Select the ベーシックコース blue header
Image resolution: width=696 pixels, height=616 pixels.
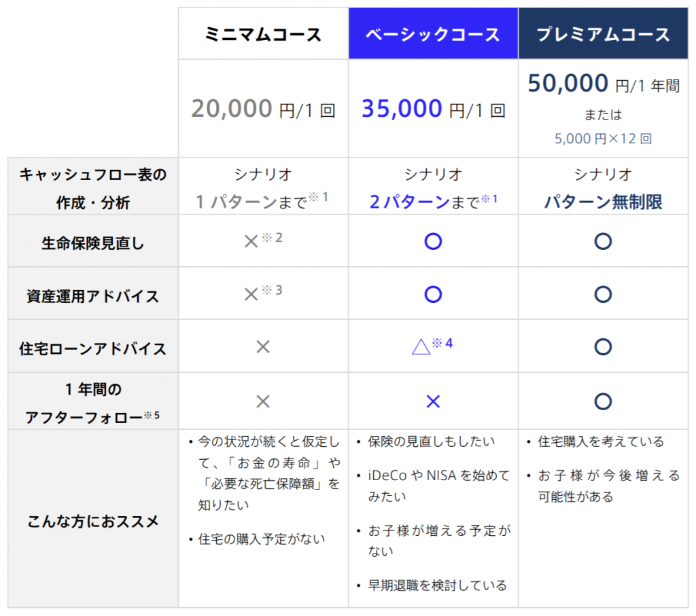click(433, 33)
